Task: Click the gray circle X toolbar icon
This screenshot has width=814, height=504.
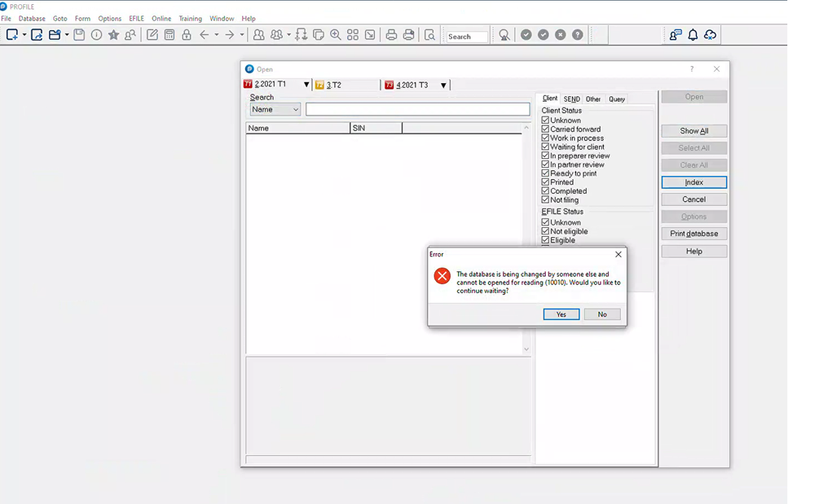Action: 561,35
